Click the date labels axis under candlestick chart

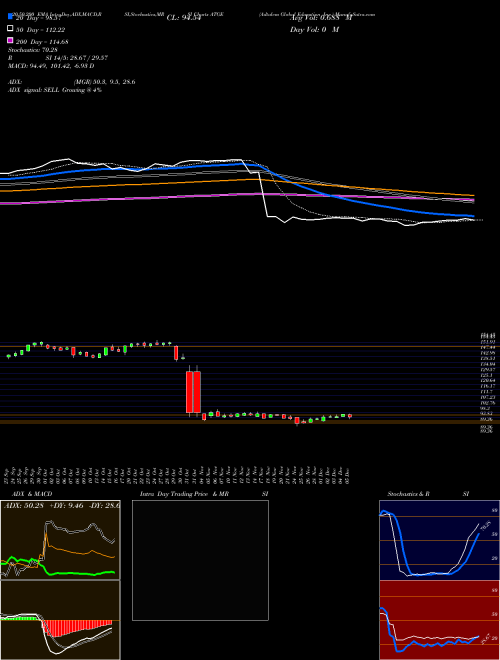tap(178, 475)
